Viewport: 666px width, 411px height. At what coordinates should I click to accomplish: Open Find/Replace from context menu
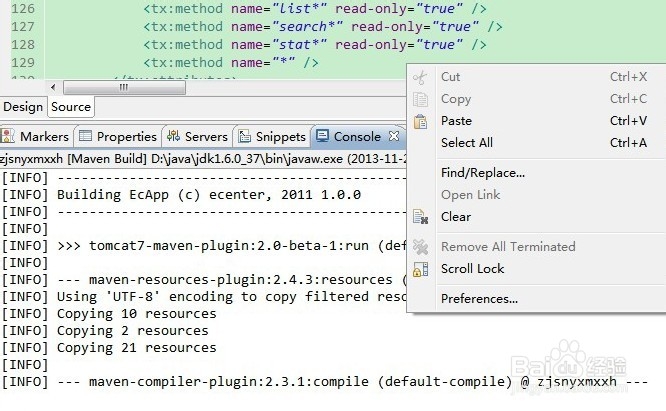click(x=536, y=173)
